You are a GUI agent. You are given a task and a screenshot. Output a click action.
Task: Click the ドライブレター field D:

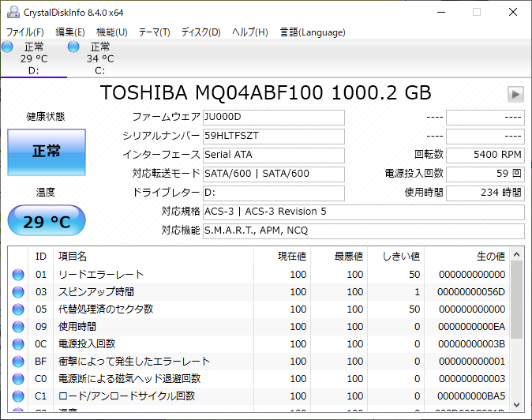[274, 193]
